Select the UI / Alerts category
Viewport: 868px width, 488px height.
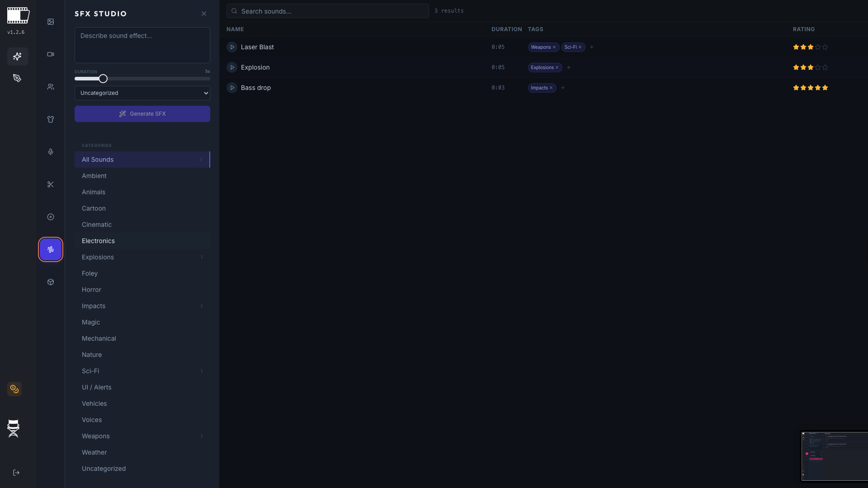(x=142, y=387)
